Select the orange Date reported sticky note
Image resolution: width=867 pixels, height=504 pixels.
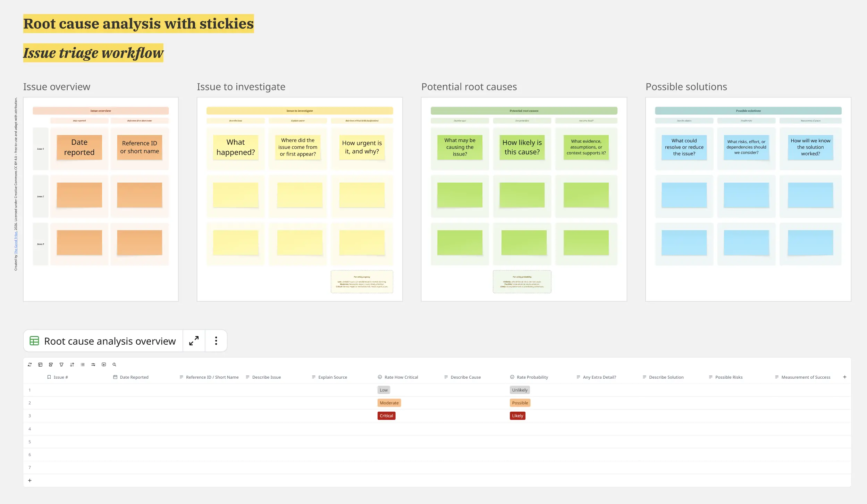coord(79,147)
